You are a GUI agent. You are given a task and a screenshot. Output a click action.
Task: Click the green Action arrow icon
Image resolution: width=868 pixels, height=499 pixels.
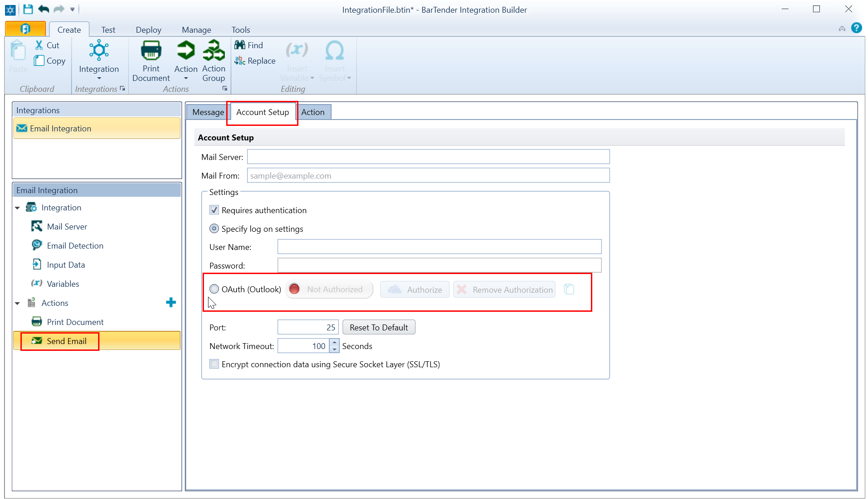[x=186, y=50]
